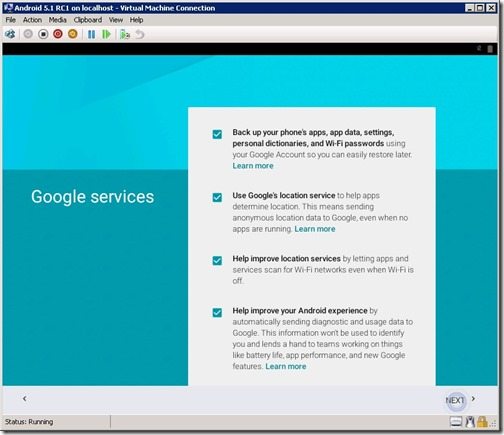The width and height of the screenshot is (504, 435).
Task: Click the green Reset icon
Action: click(106, 34)
